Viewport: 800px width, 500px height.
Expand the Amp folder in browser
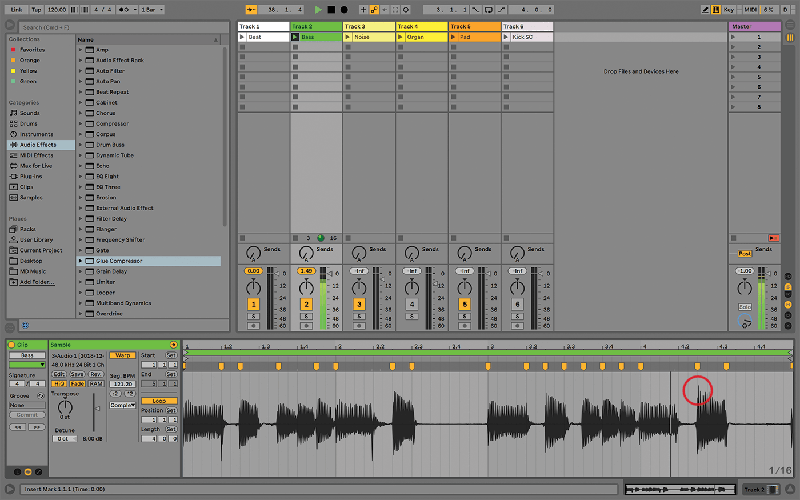[80, 49]
